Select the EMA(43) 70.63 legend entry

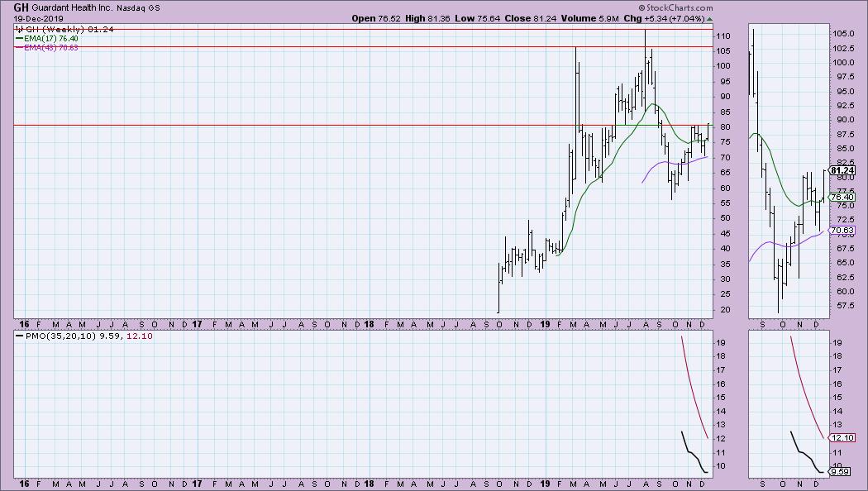(51, 48)
